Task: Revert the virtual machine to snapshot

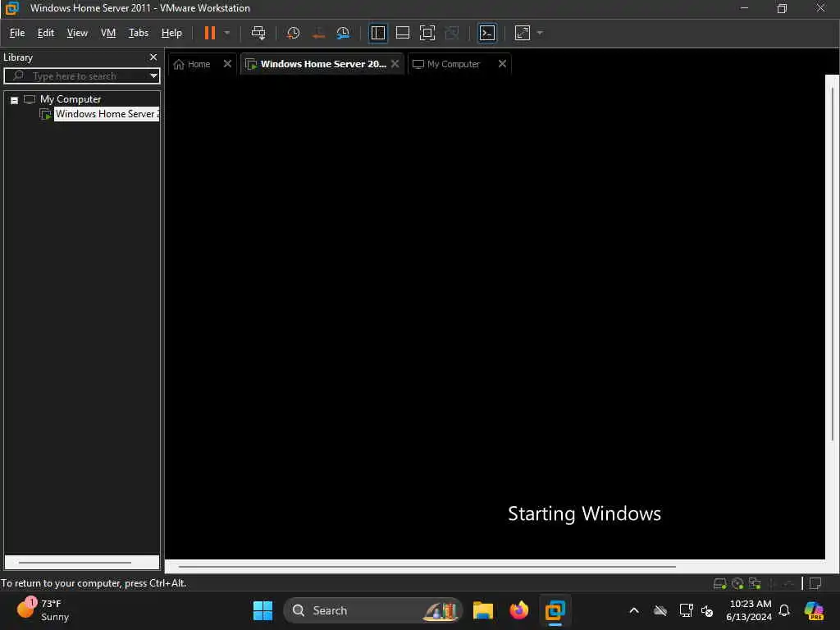Action: click(318, 33)
